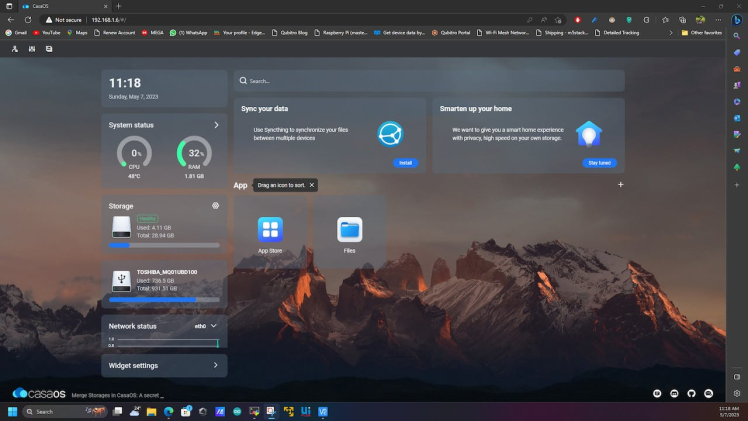Expand Widget settings chevron

pos(216,365)
